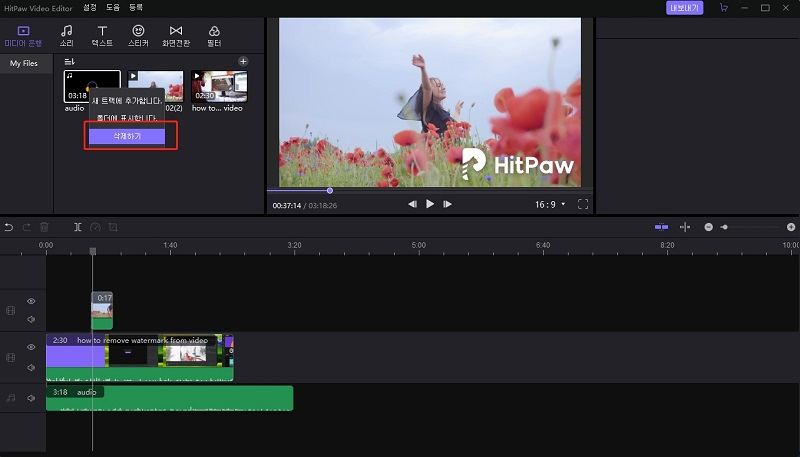Toggle visibility of the watermark video track
Viewport: 800px width, 457px height.
coord(31,347)
